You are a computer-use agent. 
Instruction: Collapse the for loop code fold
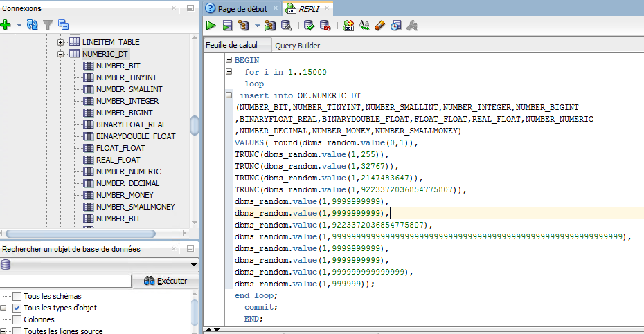[x=229, y=71]
